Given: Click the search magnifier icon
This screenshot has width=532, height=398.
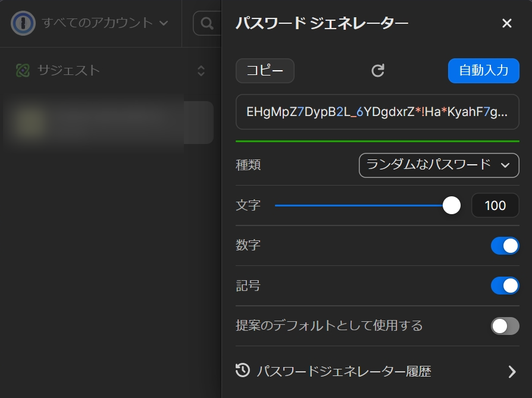Looking at the screenshot, I should pyautogui.click(x=206, y=23).
